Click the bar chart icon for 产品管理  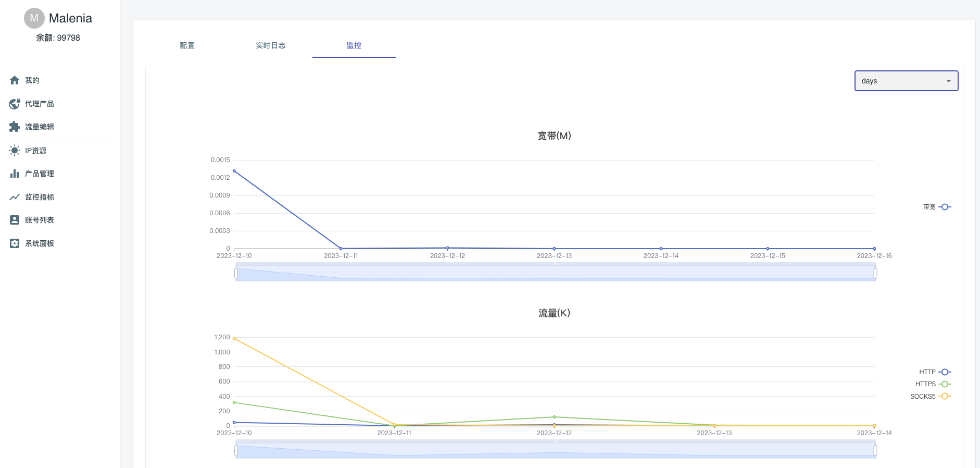[15, 174]
